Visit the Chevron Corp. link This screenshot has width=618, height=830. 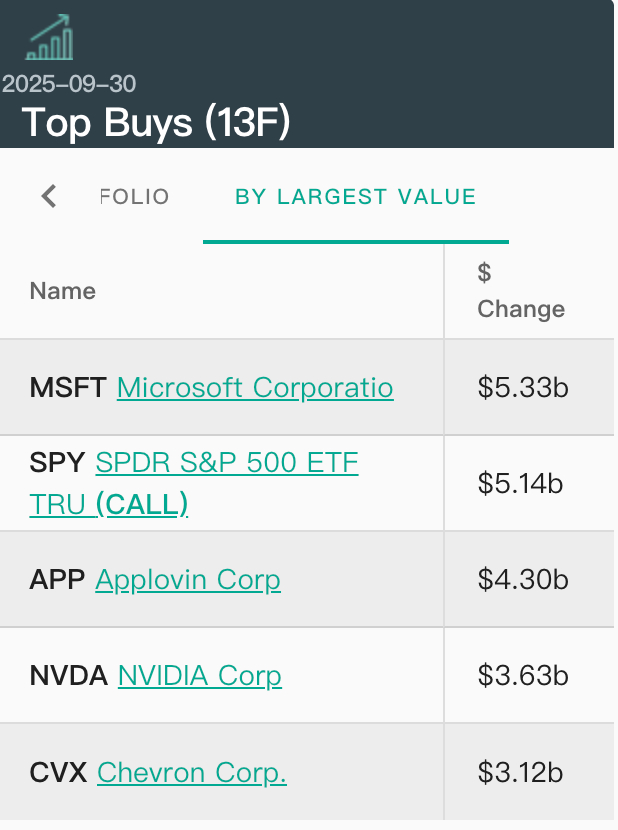pyautogui.click(x=192, y=772)
